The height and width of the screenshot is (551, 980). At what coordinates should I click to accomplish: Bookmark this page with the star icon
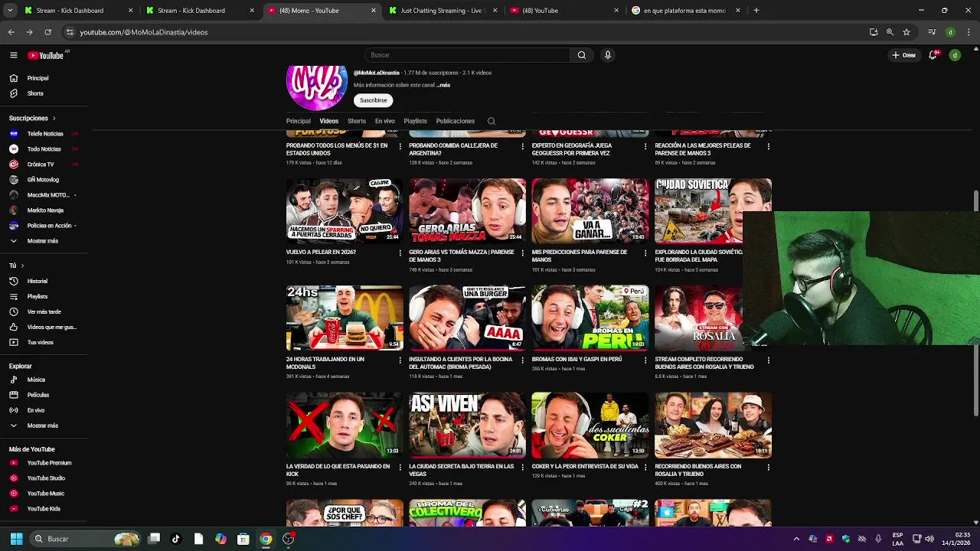tap(906, 32)
